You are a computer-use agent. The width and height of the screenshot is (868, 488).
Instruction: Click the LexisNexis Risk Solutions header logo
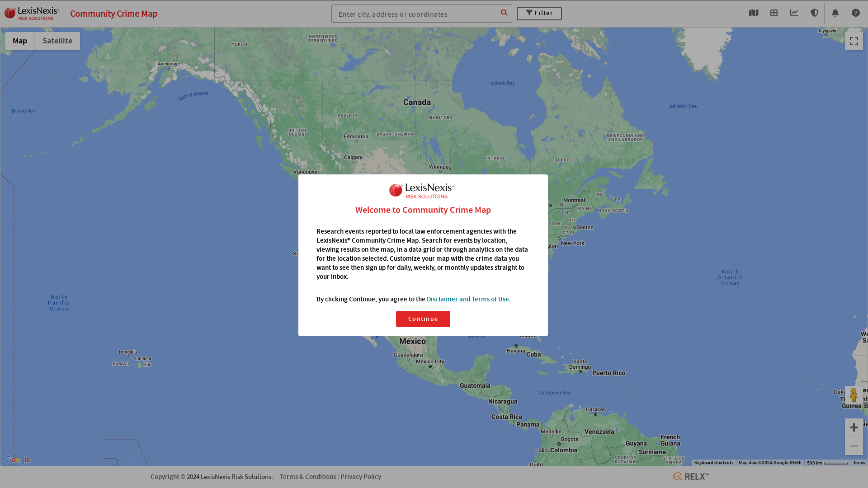pos(32,14)
